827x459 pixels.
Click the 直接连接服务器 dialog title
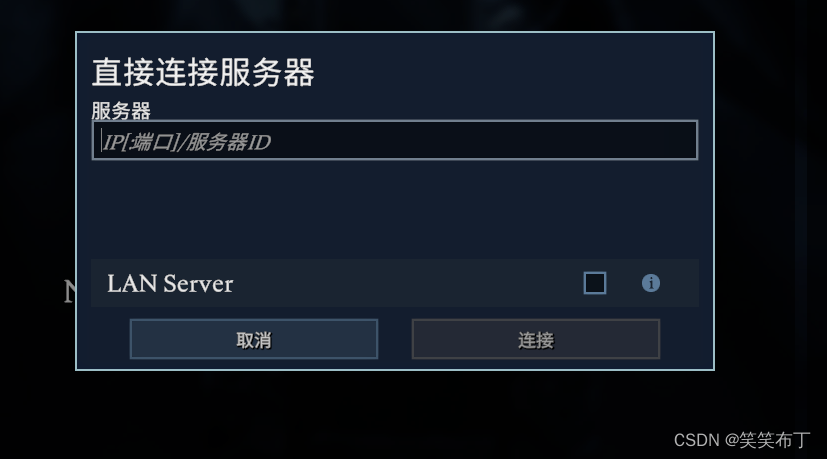203,73
